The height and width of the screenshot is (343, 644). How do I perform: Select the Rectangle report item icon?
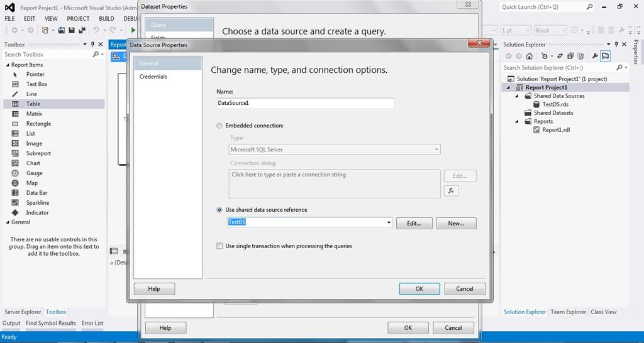[x=15, y=124]
